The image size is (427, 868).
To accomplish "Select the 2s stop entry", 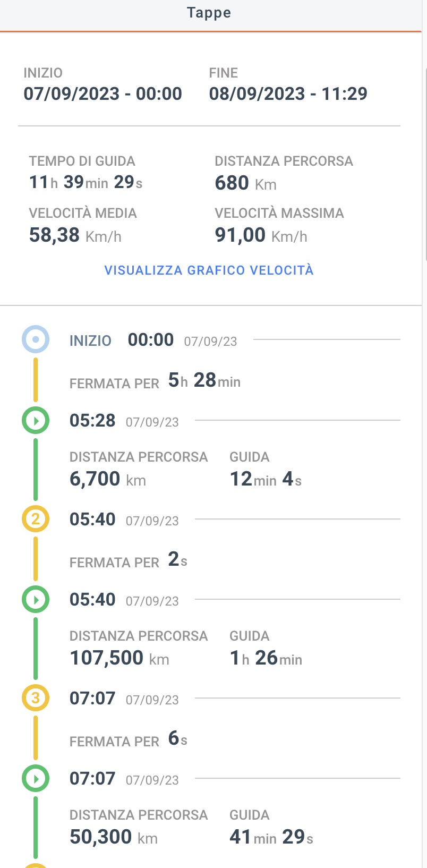I will point(129,560).
